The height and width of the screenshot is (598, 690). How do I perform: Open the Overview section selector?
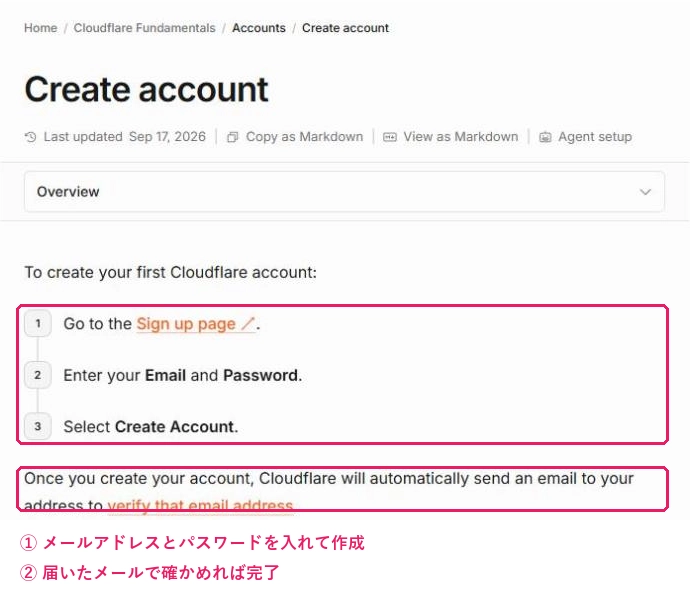click(344, 192)
